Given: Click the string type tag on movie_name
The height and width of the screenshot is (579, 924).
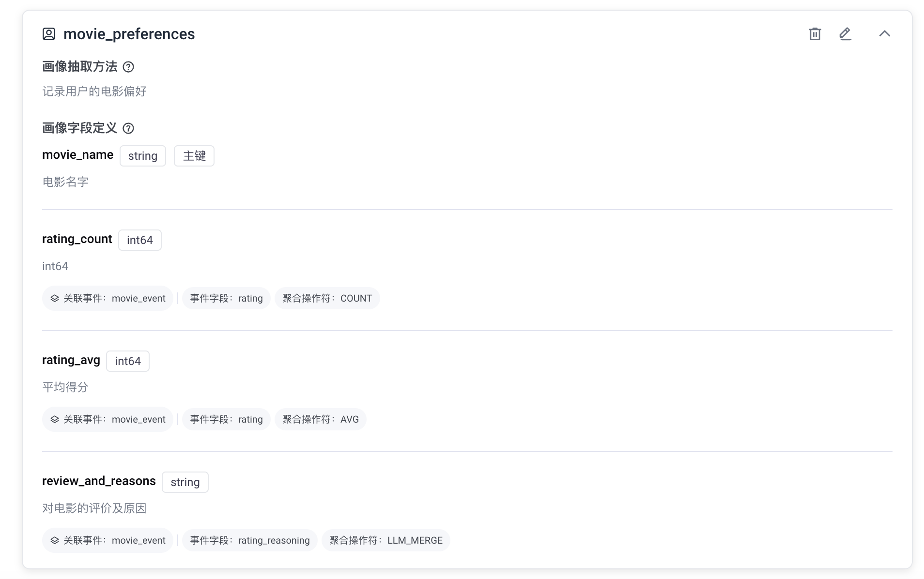Looking at the screenshot, I should (142, 156).
